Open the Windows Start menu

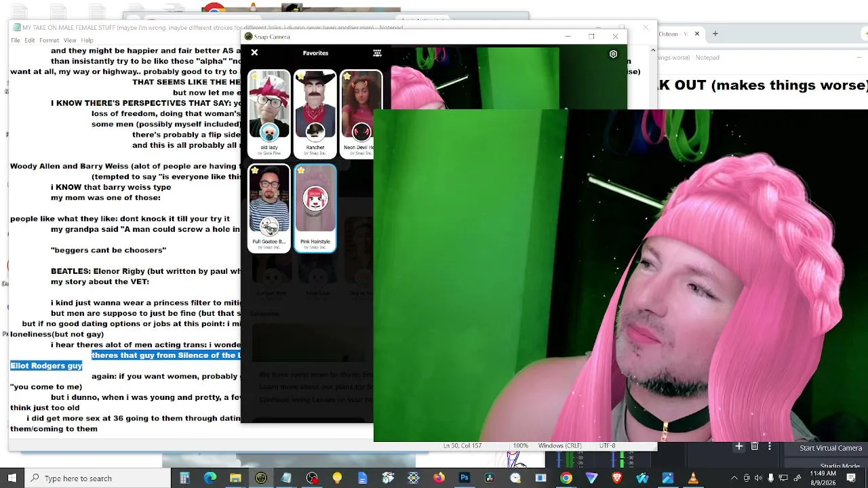pos(12,479)
